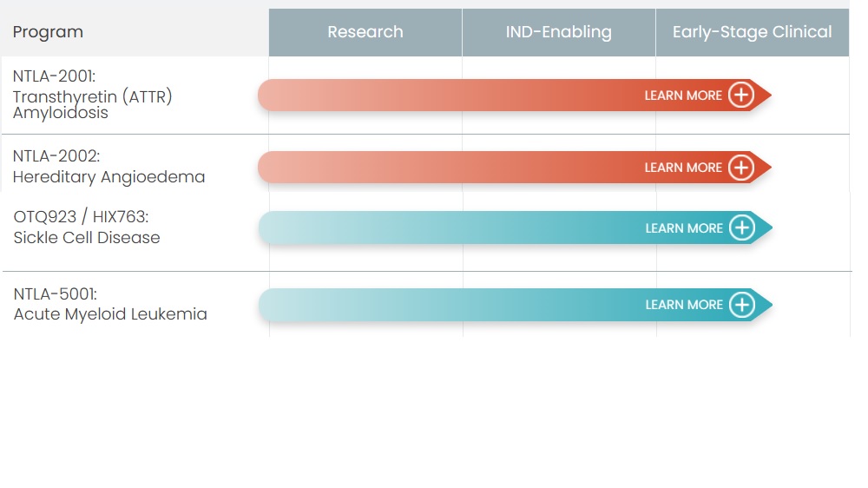Screen dimensions: 868x488
Task: Click the Program column heading
Action: click(48, 32)
